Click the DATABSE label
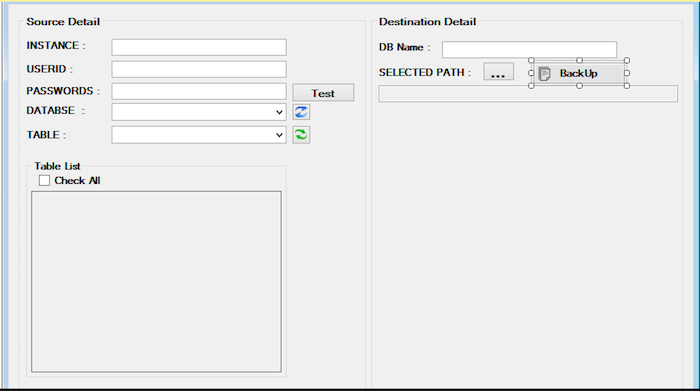Image resolution: width=700 pixels, height=391 pixels. click(55, 111)
